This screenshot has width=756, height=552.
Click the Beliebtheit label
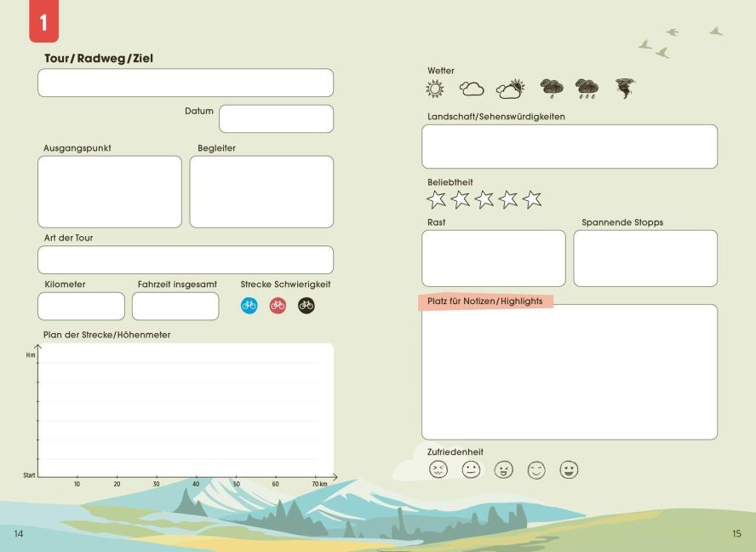click(450, 182)
